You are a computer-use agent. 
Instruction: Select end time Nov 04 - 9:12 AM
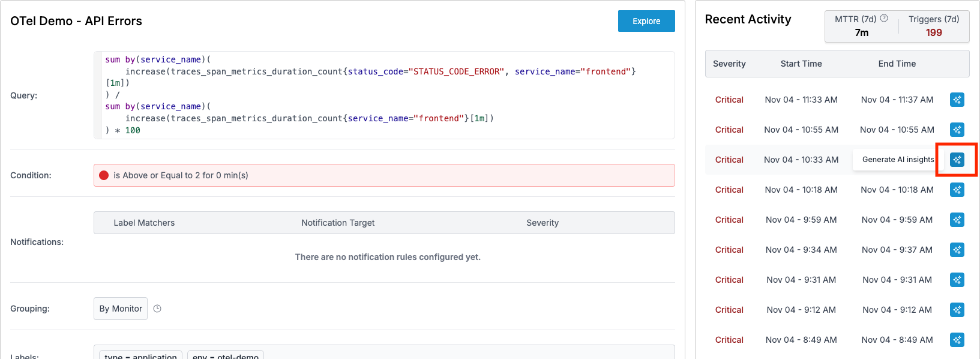click(x=897, y=310)
